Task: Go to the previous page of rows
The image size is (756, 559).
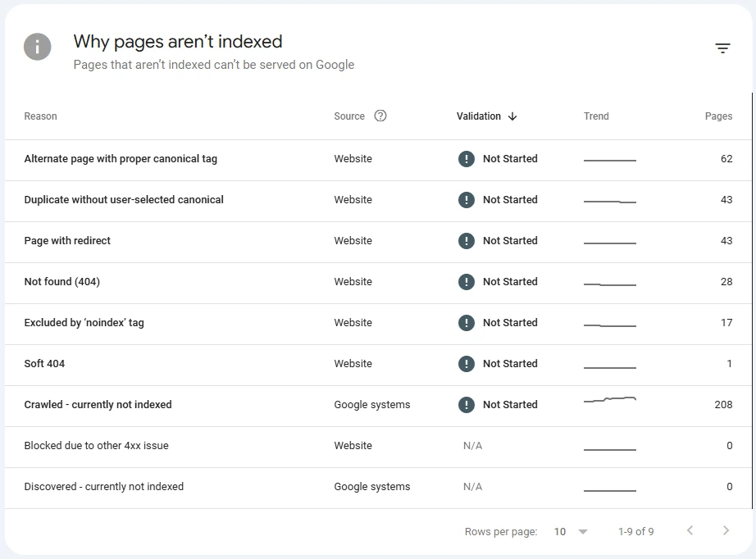Action: [x=690, y=530]
